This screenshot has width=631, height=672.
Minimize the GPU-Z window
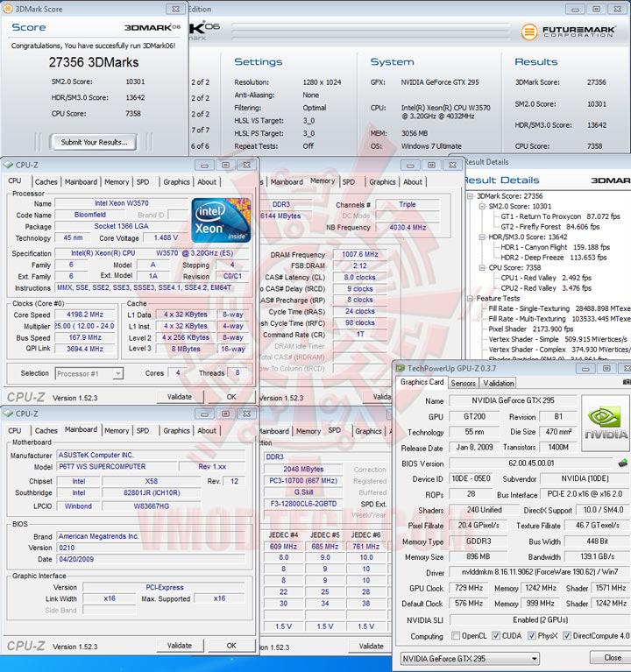(585, 368)
